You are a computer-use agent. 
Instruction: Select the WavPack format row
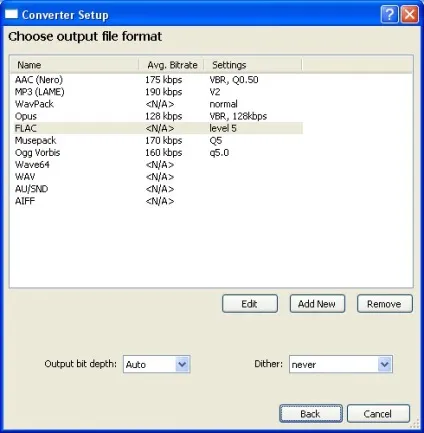[x=158, y=104]
